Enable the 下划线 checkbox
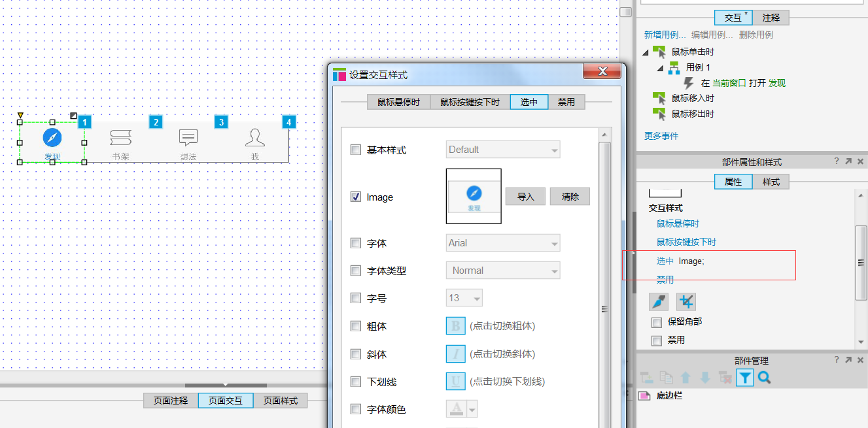Image resolution: width=868 pixels, height=428 pixels. pyautogui.click(x=356, y=382)
